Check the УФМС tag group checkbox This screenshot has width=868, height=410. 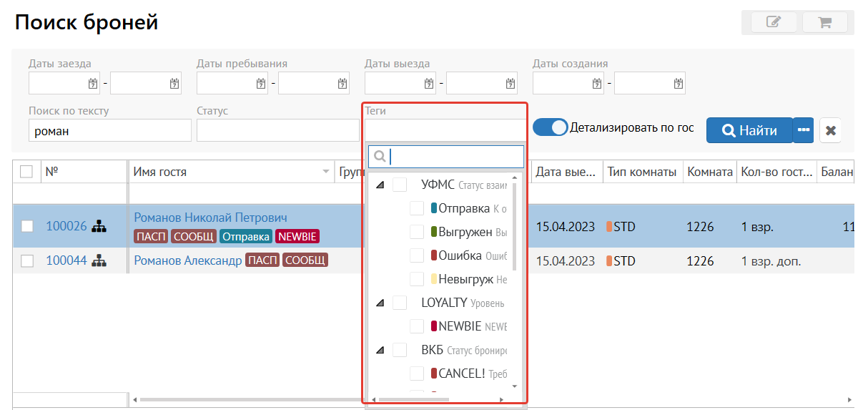point(400,185)
